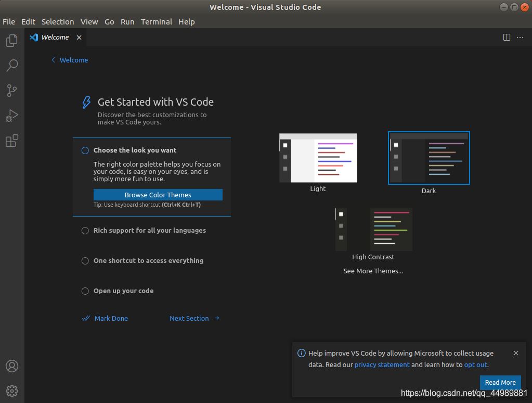
Task: Open the privacy statement link
Action: tap(382, 364)
